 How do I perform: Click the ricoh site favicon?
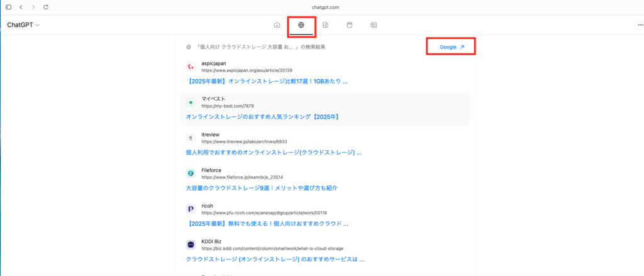point(191,209)
